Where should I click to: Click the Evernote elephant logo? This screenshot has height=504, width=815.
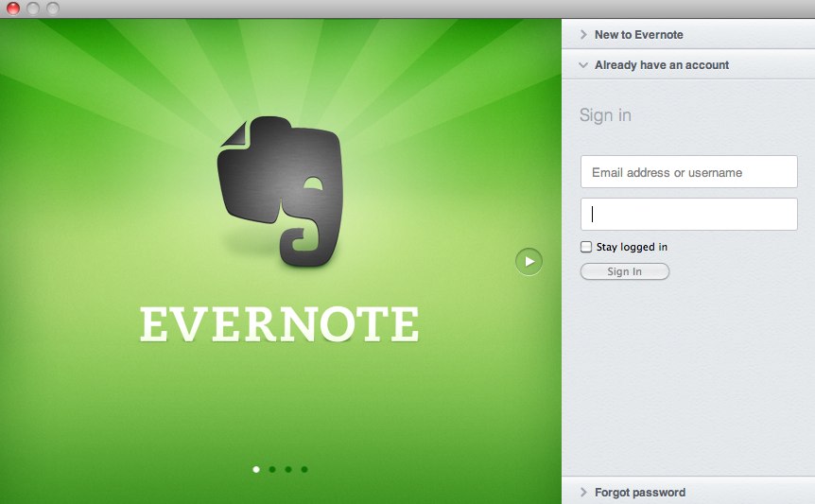click(x=281, y=188)
